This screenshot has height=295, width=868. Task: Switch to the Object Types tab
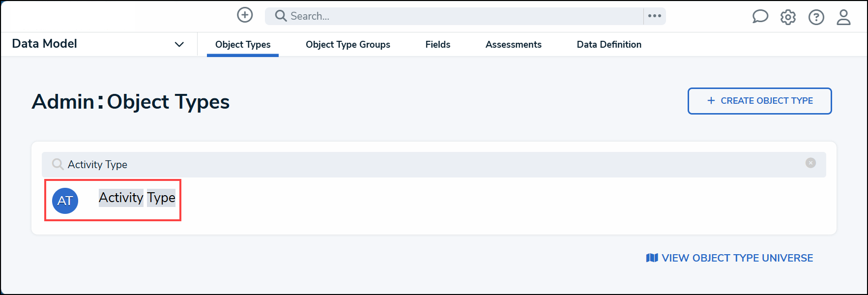(243, 44)
